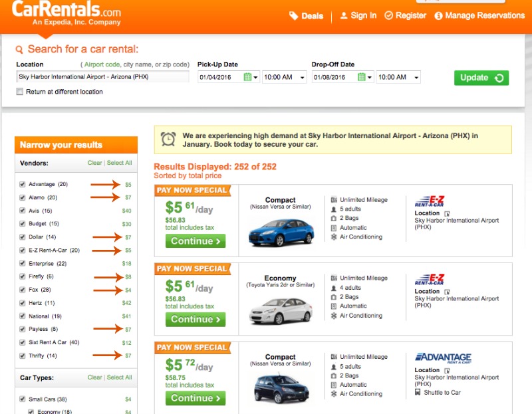Click the alarm clock icon in demand notice
Screen dimensions: 532x414
click(x=168, y=139)
